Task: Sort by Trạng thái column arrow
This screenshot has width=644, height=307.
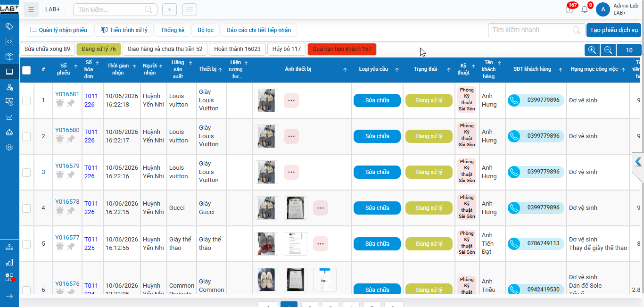Action: [449, 70]
